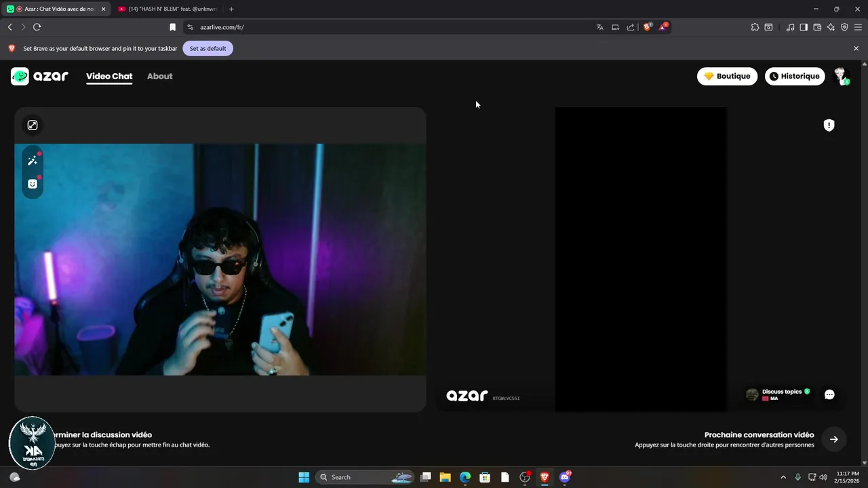Open the Leo AI sparkle icon
This screenshot has width=868, height=488.
(831, 27)
